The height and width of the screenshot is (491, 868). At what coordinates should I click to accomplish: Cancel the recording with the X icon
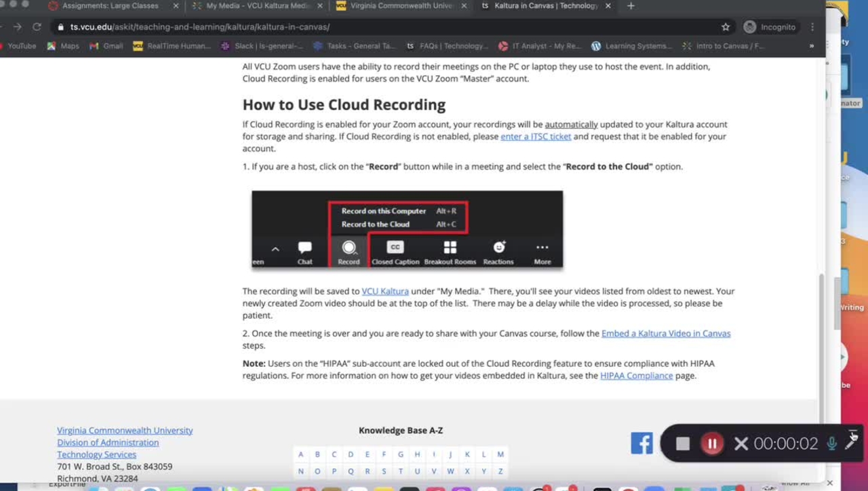pos(741,444)
